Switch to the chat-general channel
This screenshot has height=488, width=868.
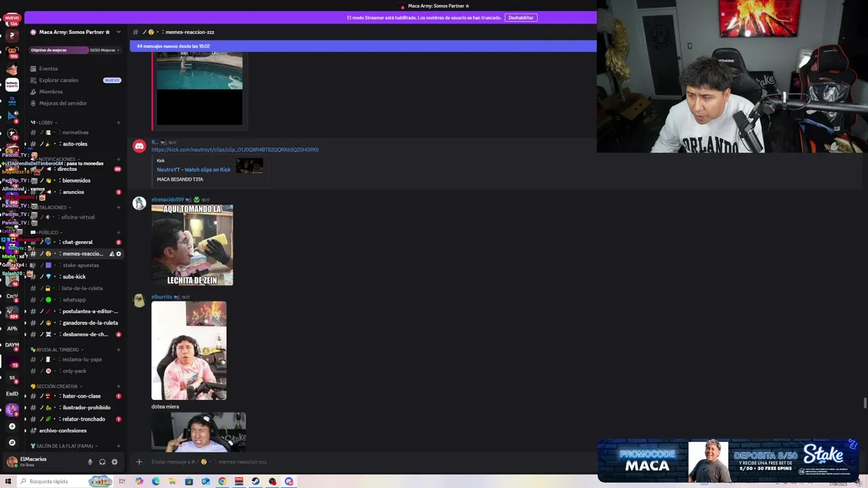(x=75, y=242)
